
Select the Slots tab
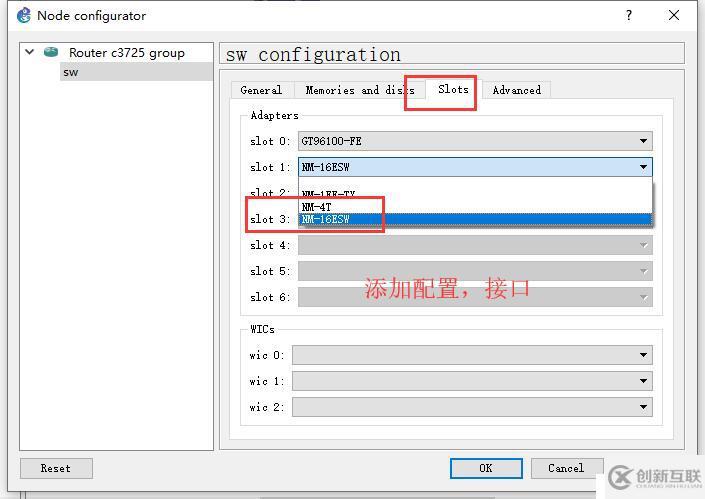(x=453, y=89)
